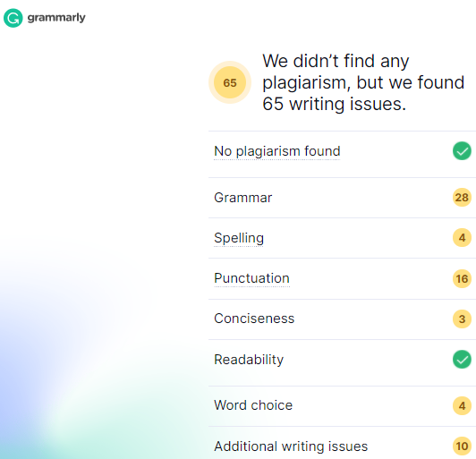The image size is (476, 459).
Task: Click the Grammarly logo icon
Action: [13, 18]
